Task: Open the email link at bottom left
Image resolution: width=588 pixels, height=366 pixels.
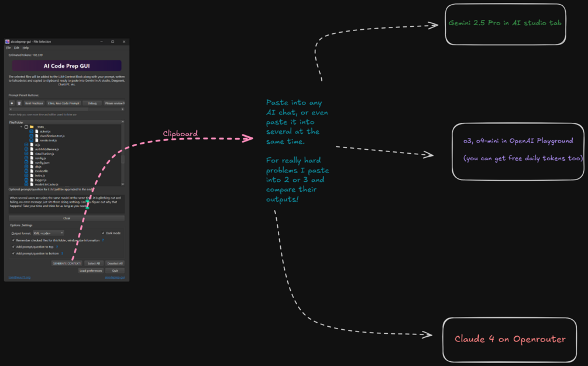Action: (x=19, y=278)
